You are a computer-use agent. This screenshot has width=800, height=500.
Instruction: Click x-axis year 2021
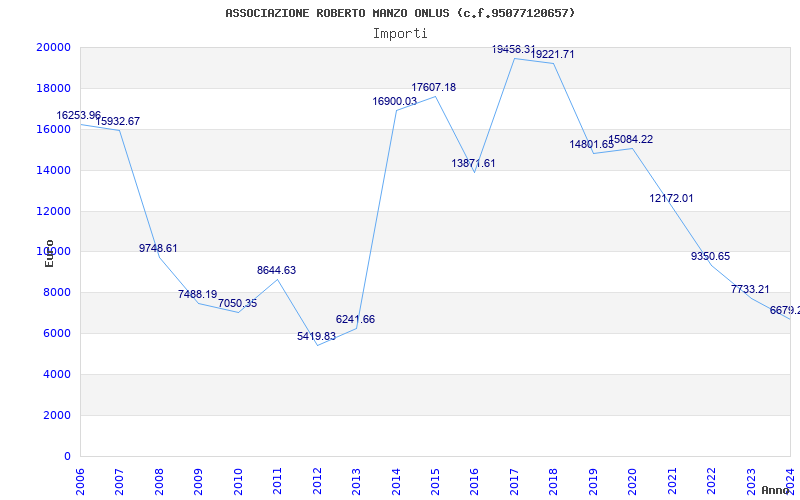click(672, 481)
